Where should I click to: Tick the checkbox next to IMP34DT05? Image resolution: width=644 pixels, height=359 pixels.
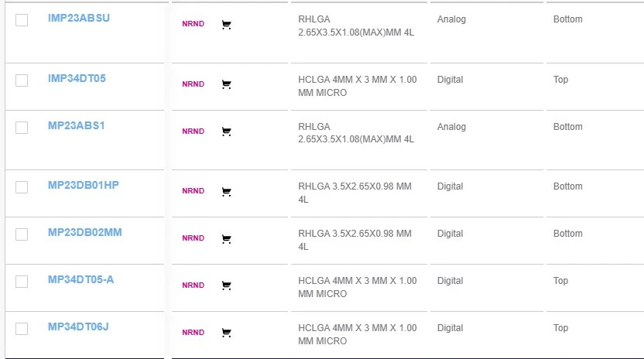22,80
